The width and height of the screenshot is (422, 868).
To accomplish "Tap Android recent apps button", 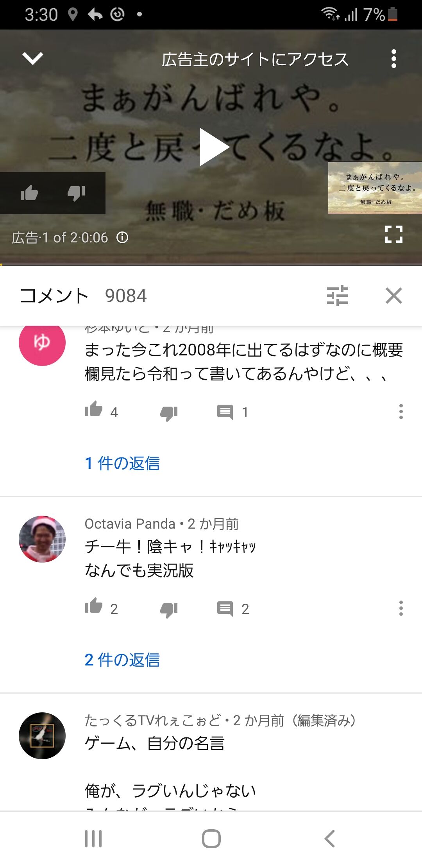I will pyautogui.click(x=93, y=839).
